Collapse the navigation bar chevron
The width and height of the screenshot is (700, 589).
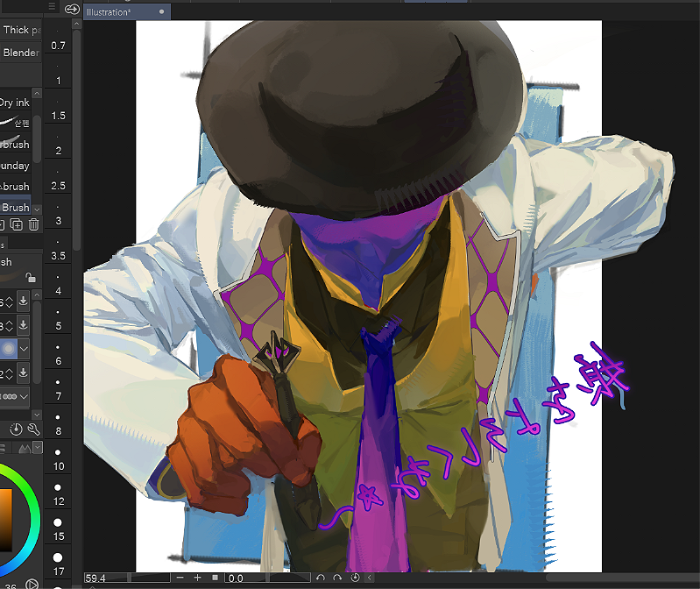tap(369, 578)
